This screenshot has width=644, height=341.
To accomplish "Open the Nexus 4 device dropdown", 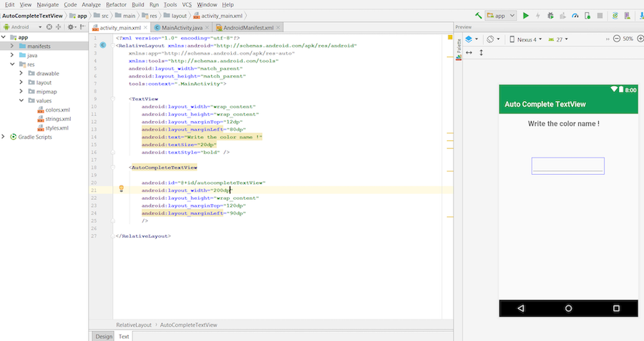I will click(525, 39).
